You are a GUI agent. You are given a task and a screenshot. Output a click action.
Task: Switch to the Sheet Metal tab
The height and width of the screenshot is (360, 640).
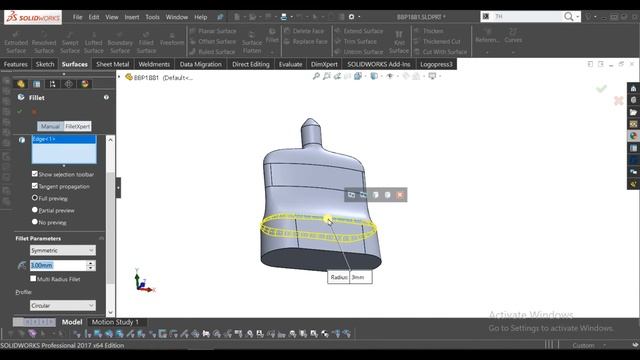[x=113, y=64]
